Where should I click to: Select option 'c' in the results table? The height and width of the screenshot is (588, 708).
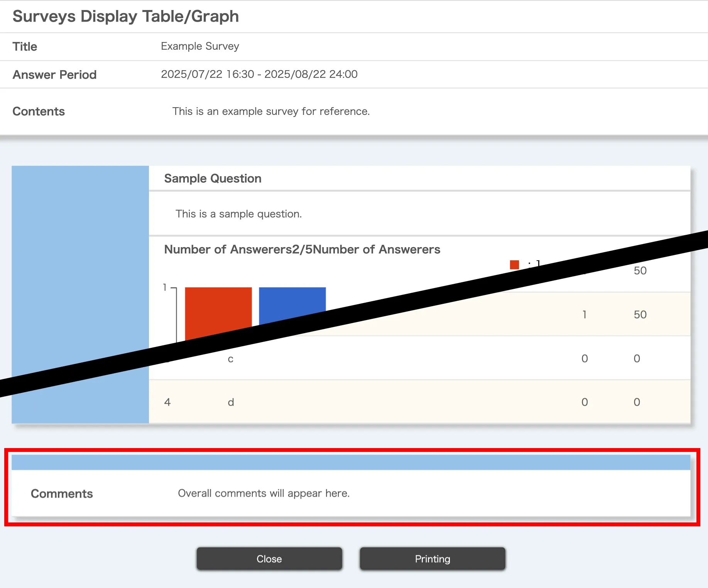(x=230, y=359)
